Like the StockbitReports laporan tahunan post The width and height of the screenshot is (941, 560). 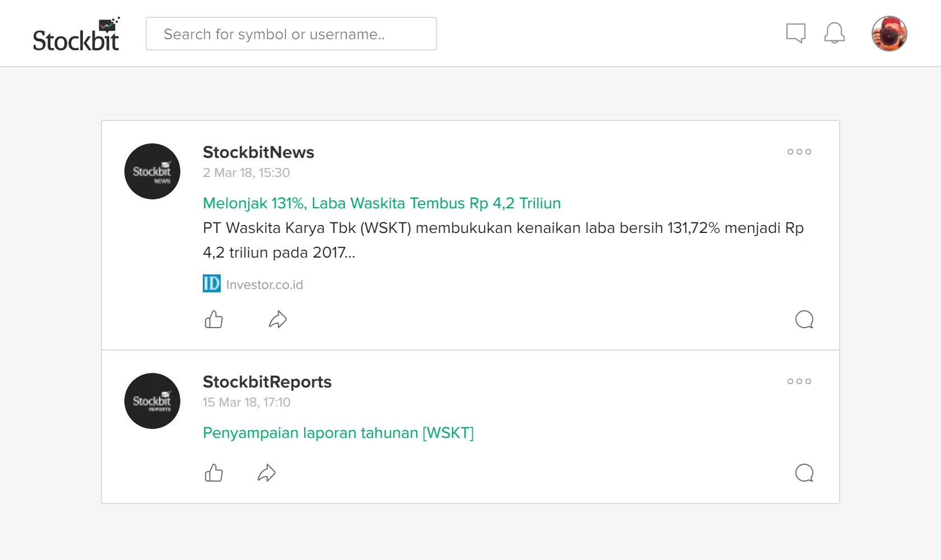tap(214, 473)
